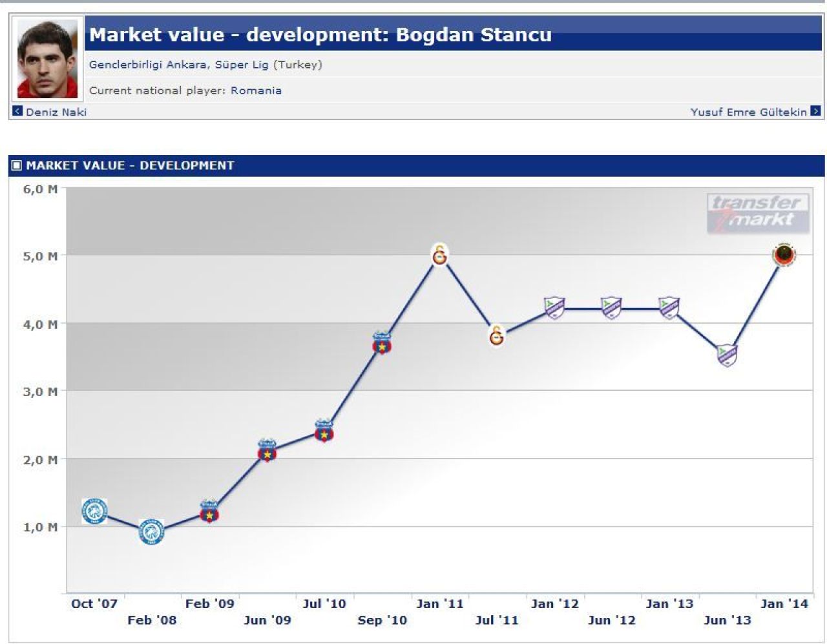This screenshot has width=827, height=644.
Task: Click the Jan '11 Galatasaray peak marker
Action: (439, 254)
